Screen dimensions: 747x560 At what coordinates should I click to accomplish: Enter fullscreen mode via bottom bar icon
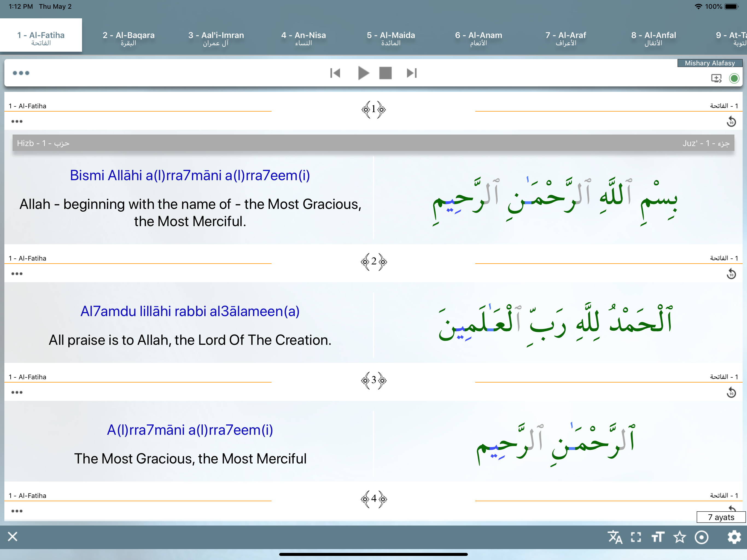coord(636,537)
